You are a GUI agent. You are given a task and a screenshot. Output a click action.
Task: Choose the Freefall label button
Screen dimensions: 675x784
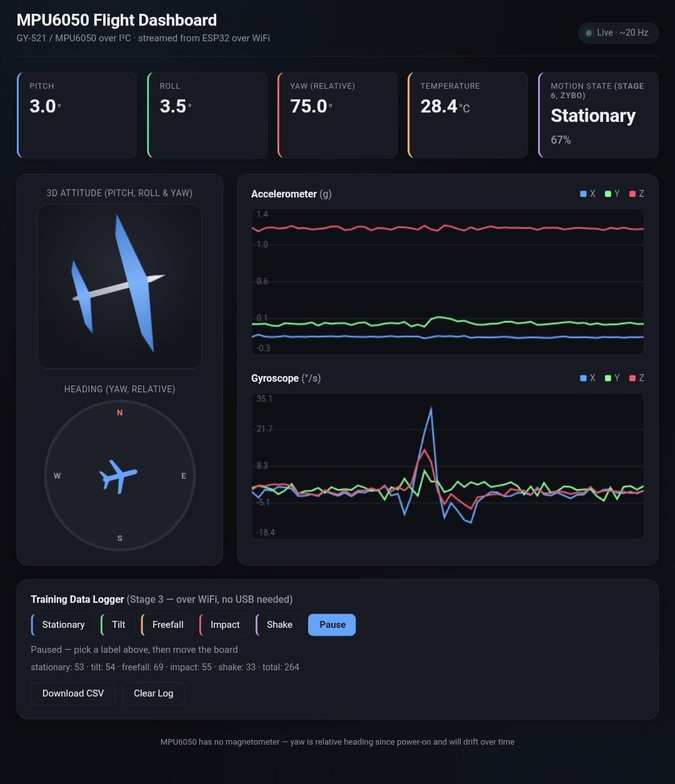(x=167, y=625)
